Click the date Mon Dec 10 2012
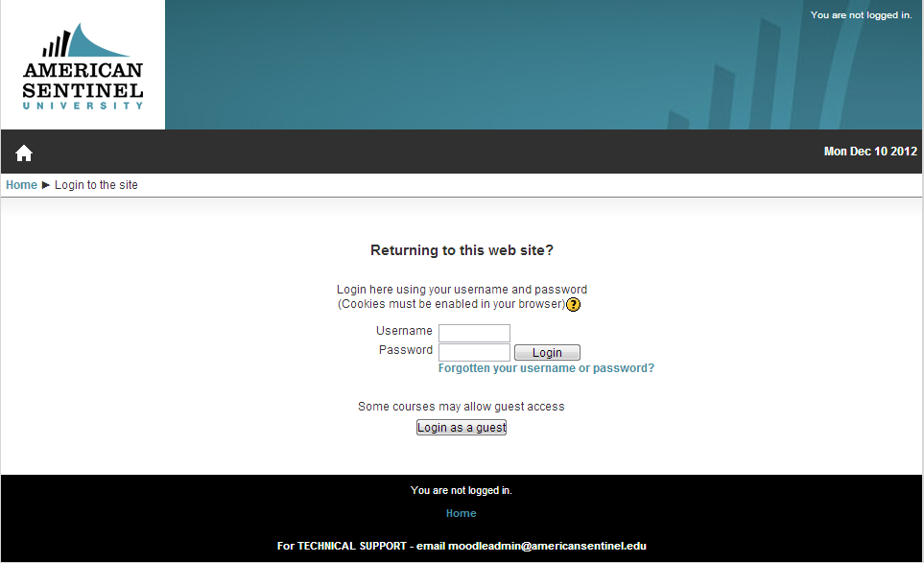This screenshot has width=924, height=563. point(870,152)
